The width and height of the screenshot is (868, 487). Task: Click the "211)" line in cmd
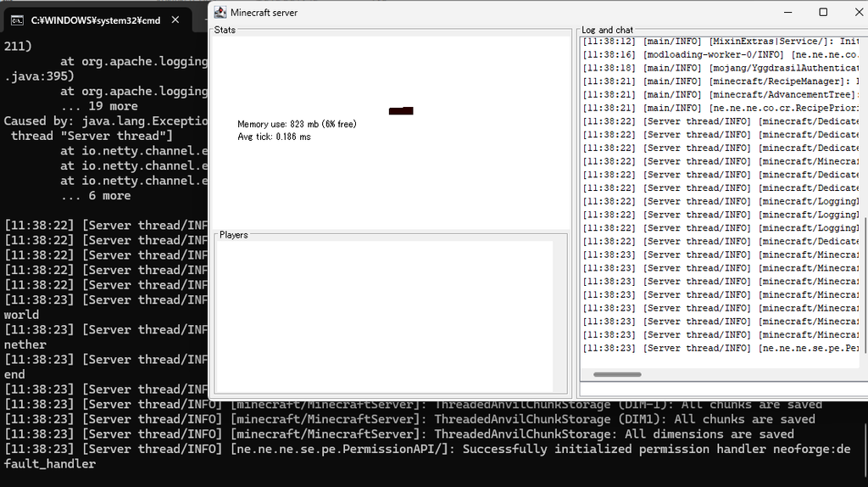18,46
